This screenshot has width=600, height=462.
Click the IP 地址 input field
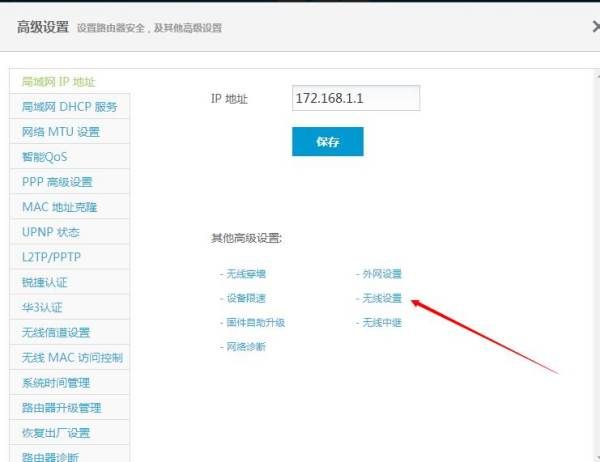(x=355, y=98)
